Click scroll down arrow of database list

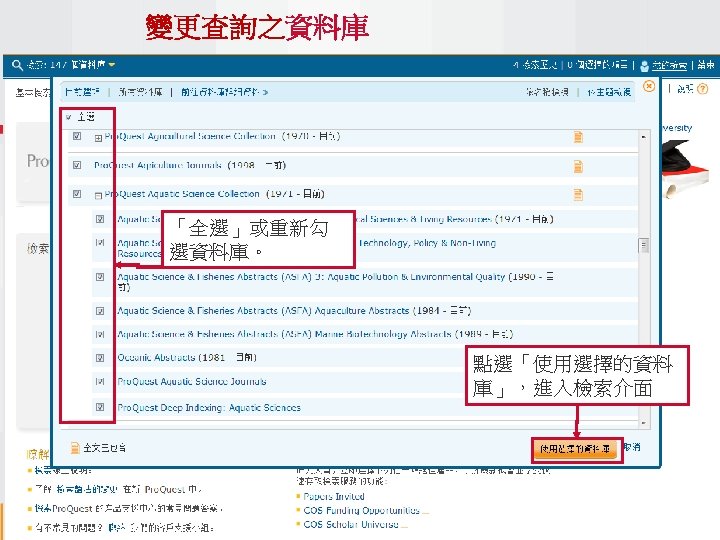click(x=644, y=422)
